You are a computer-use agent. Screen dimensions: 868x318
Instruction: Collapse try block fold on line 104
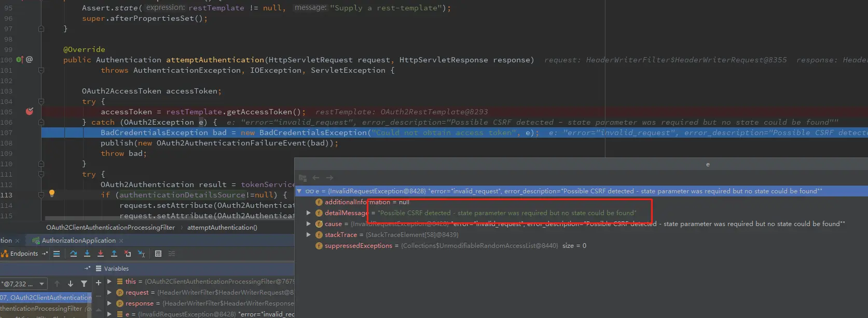point(41,101)
